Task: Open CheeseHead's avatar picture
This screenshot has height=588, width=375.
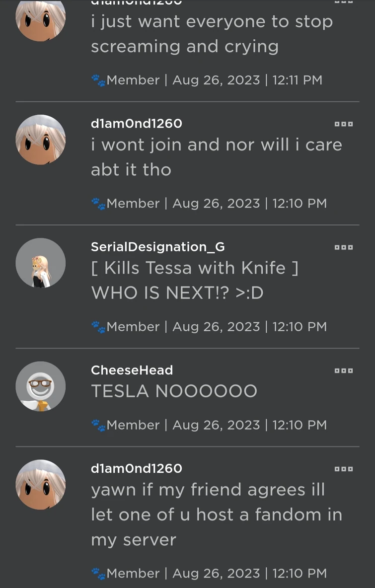Action: pyautogui.click(x=40, y=386)
